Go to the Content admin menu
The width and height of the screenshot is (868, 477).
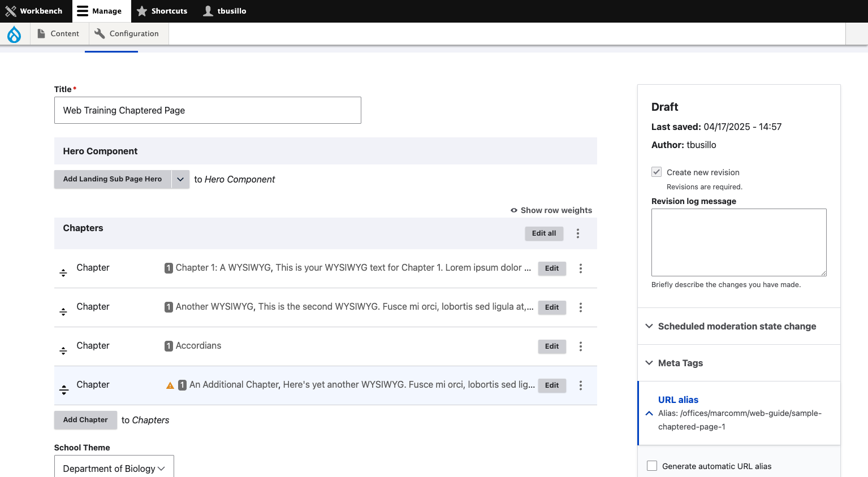[x=58, y=34]
